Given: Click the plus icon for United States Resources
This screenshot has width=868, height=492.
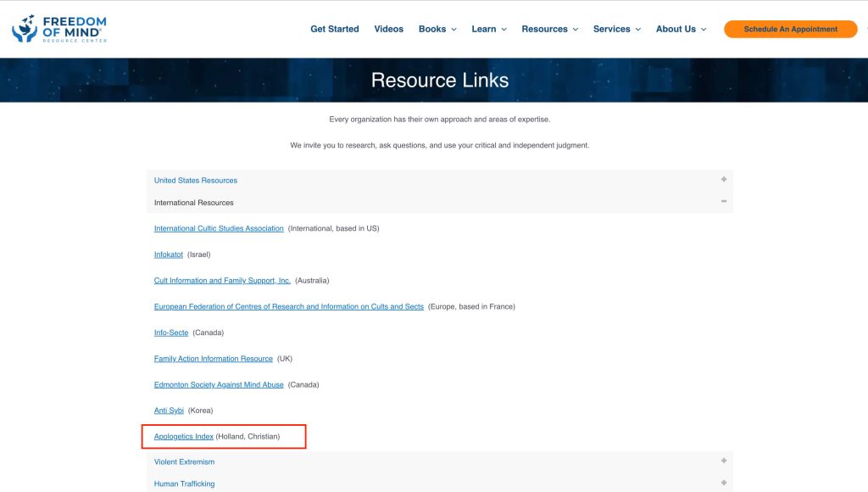Looking at the screenshot, I should point(724,180).
